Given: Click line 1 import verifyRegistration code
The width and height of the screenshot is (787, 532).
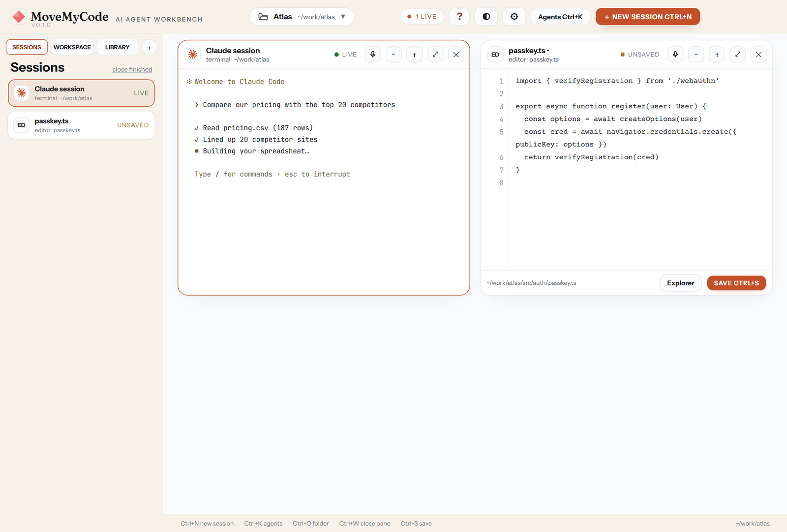Looking at the screenshot, I should (x=617, y=81).
